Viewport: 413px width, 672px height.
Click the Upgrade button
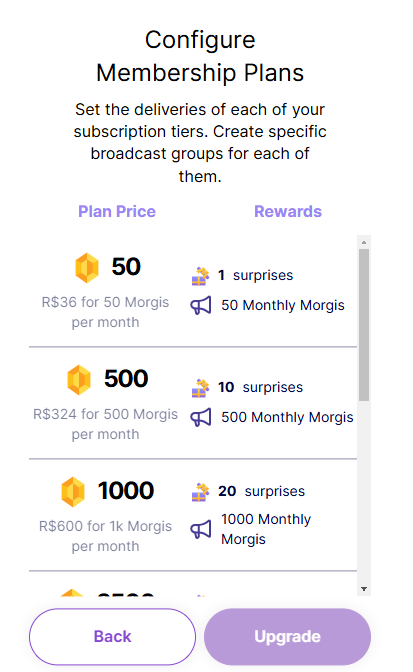(x=287, y=636)
